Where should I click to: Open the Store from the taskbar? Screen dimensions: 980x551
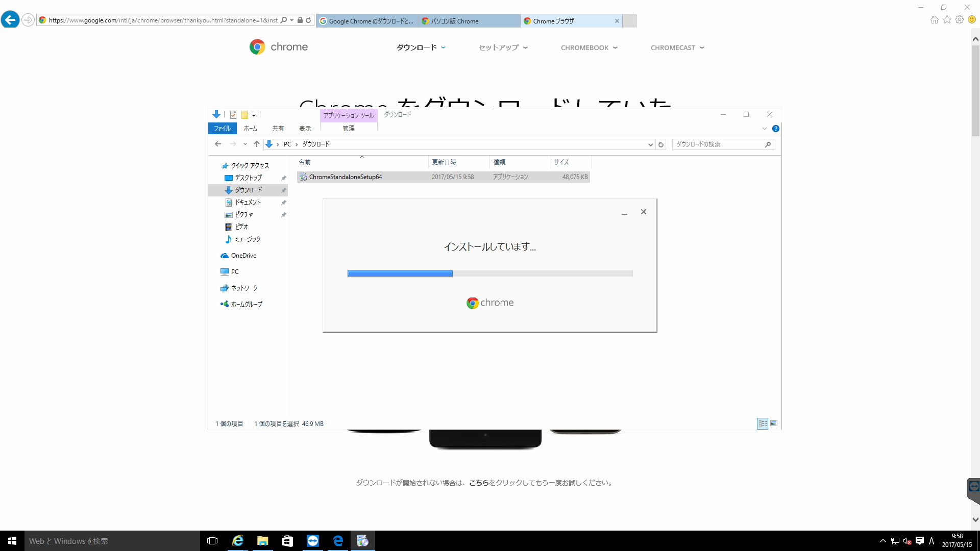[287, 541]
